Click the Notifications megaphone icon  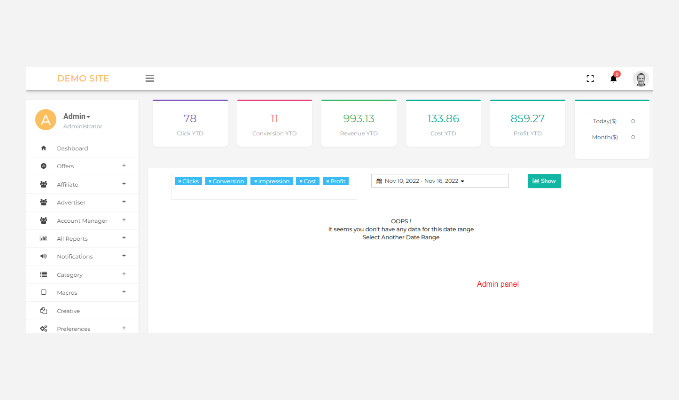point(43,256)
